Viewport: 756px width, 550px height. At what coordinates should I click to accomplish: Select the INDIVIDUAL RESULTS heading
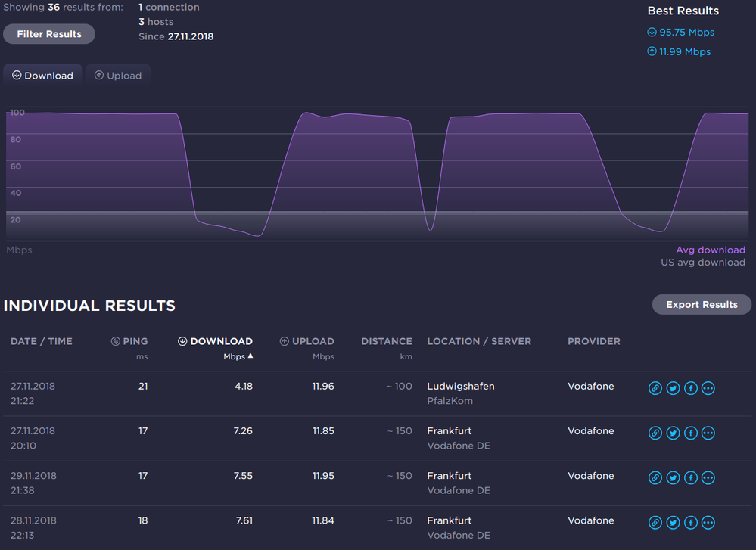pyautogui.click(x=89, y=306)
